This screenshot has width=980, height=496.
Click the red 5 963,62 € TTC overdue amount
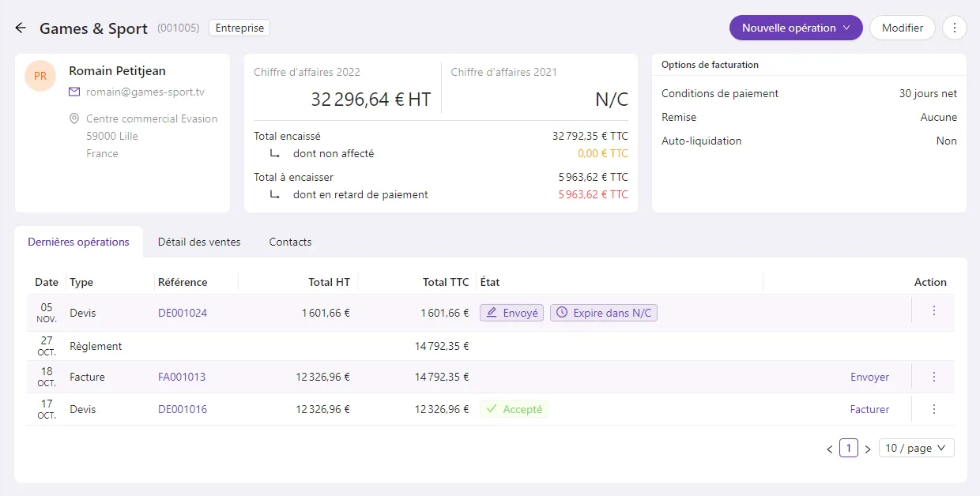coord(594,194)
